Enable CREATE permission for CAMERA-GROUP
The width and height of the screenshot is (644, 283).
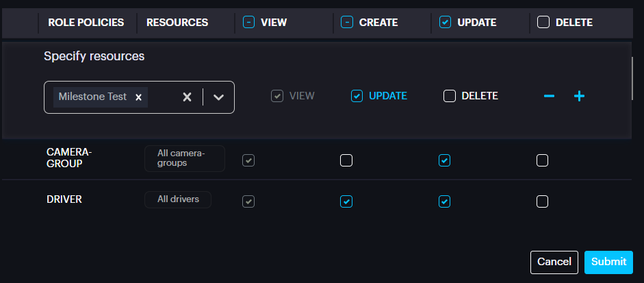coord(347,160)
